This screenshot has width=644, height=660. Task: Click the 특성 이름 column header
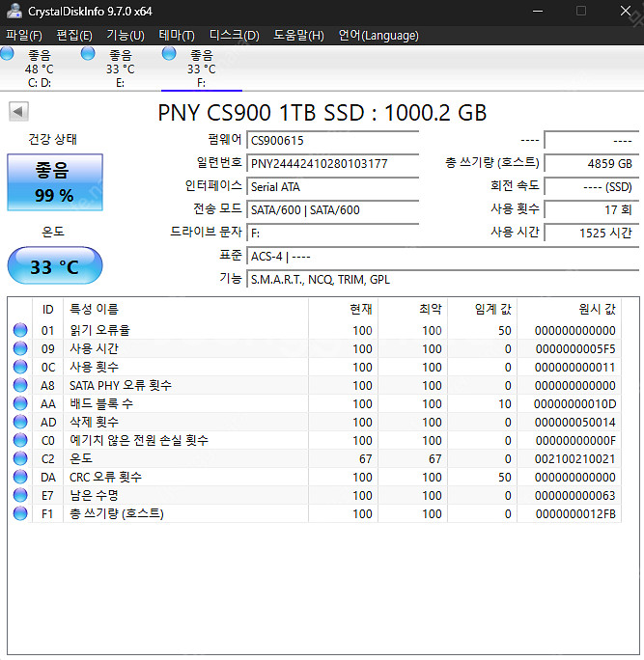185,310
